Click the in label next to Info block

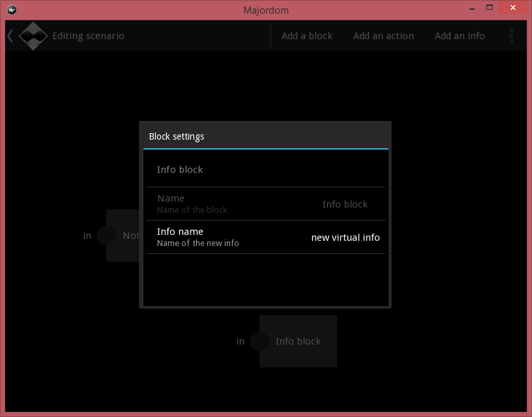[240, 341]
